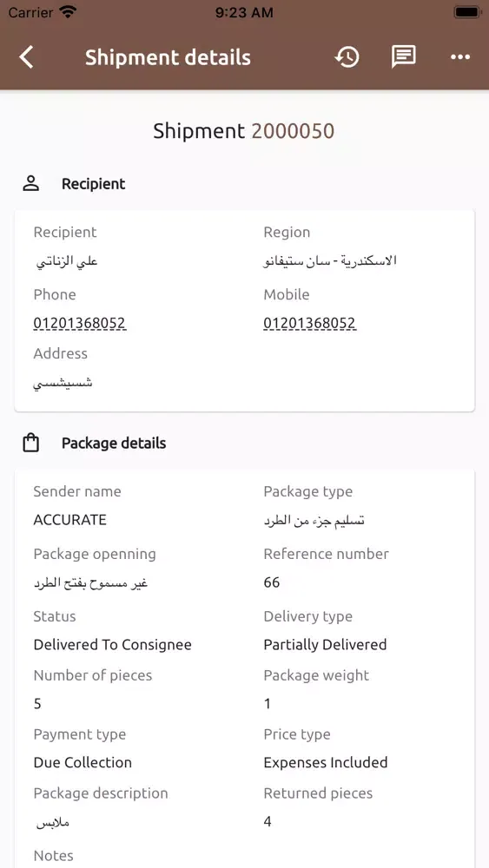This screenshot has width=489, height=868.
Task: Open the three-dot more options menu
Action: coord(460,57)
